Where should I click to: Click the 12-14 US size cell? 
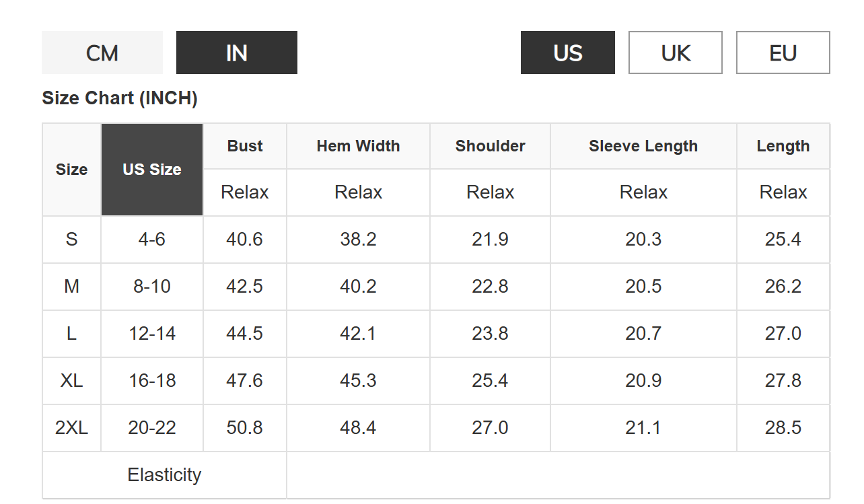[152, 334]
